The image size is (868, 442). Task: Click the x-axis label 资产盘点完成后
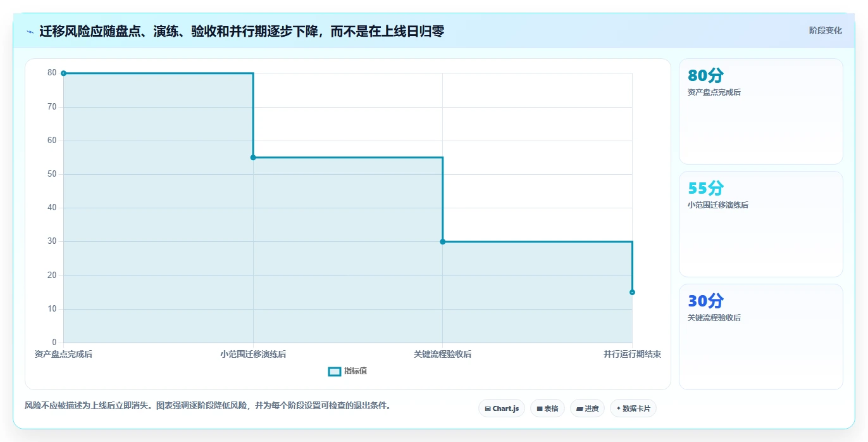pyautogui.click(x=63, y=355)
